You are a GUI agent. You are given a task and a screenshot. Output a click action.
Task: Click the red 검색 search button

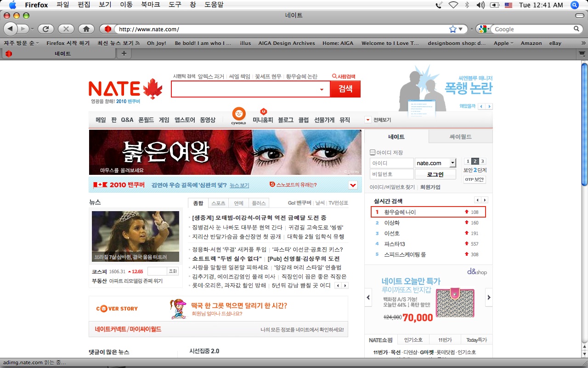pyautogui.click(x=345, y=89)
